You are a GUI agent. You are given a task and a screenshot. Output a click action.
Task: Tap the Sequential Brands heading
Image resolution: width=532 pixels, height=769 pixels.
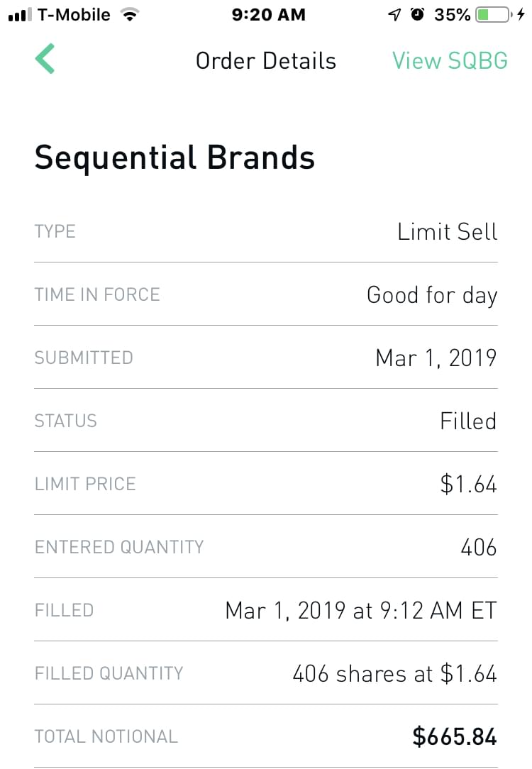[x=174, y=157]
